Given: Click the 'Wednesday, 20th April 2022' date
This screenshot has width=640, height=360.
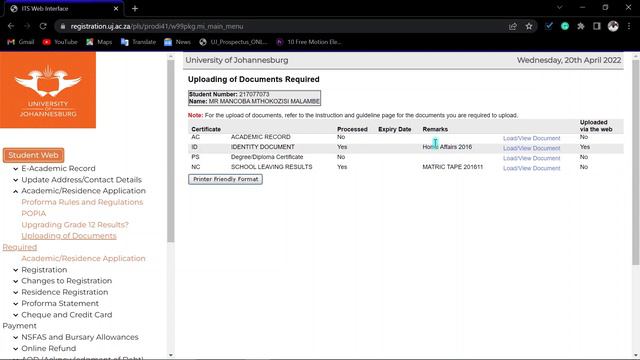Looking at the screenshot, I should 569,60.
